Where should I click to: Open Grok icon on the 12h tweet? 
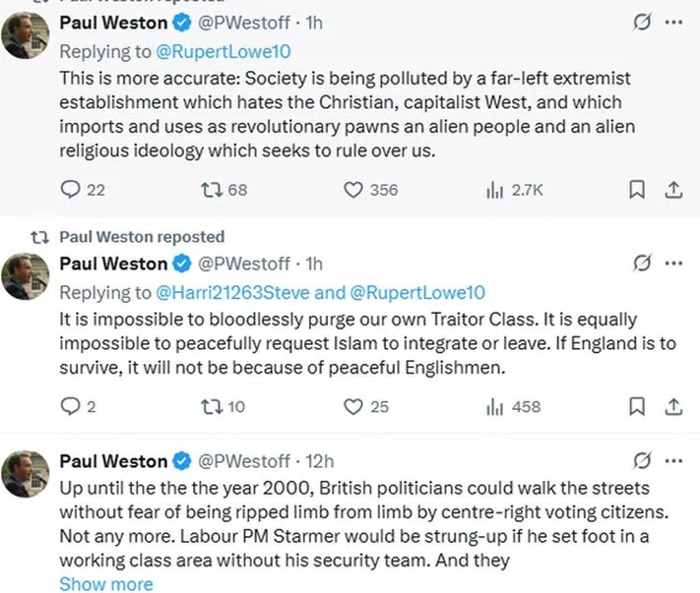point(642,461)
